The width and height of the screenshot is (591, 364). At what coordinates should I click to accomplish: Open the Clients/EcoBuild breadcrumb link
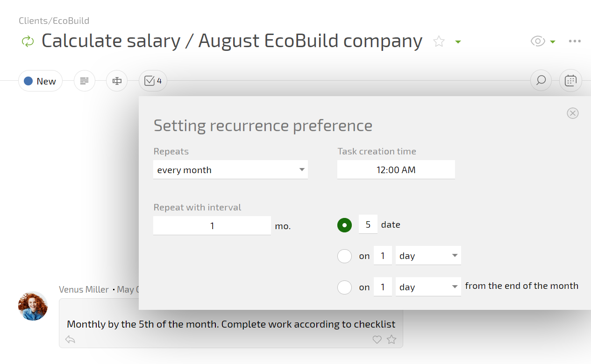click(54, 21)
